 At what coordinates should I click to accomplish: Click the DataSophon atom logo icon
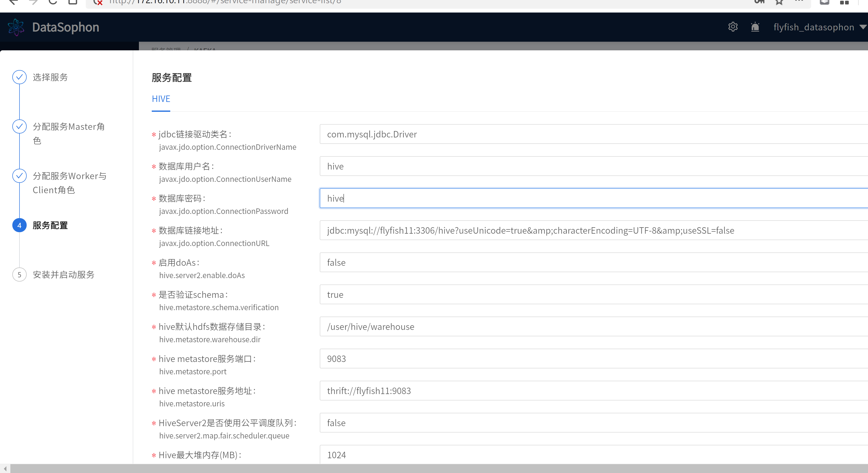click(16, 27)
